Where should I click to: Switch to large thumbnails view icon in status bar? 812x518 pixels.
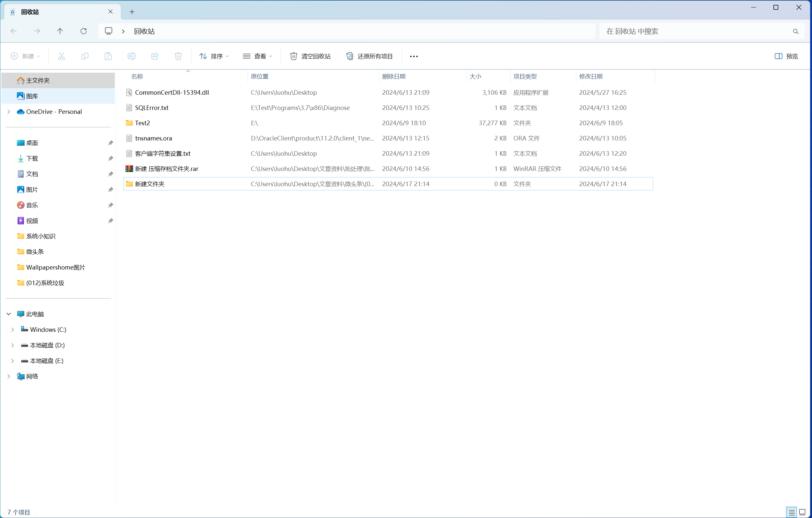803,512
